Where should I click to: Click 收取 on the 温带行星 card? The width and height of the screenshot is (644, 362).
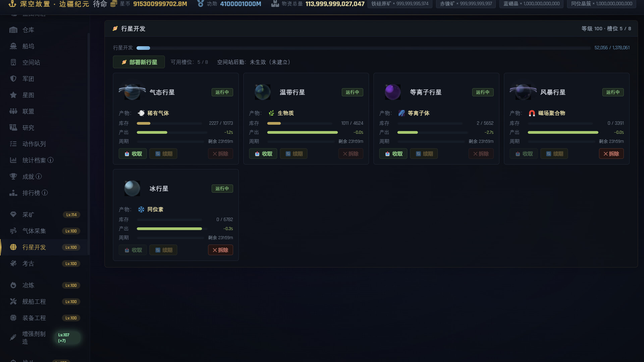coord(263,154)
